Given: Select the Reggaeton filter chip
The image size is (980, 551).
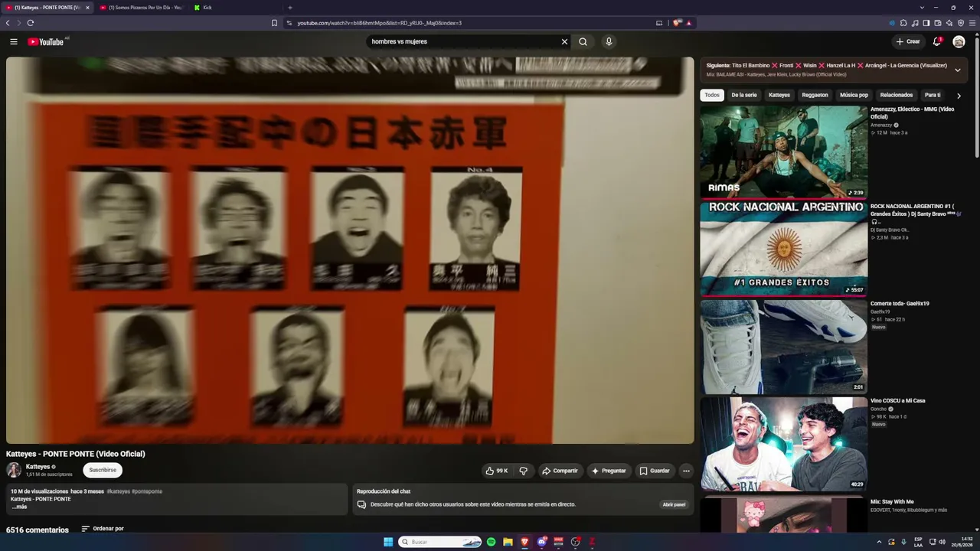Looking at the screenshot, I should [x=815, y=95].
